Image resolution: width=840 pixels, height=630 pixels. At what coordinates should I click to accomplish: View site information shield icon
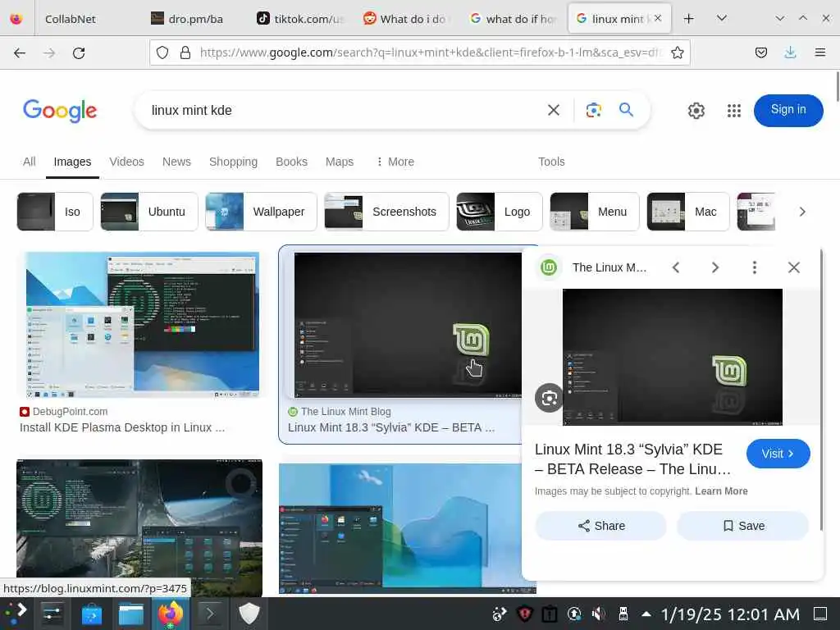pyautogui.click(x=162, y=52)
